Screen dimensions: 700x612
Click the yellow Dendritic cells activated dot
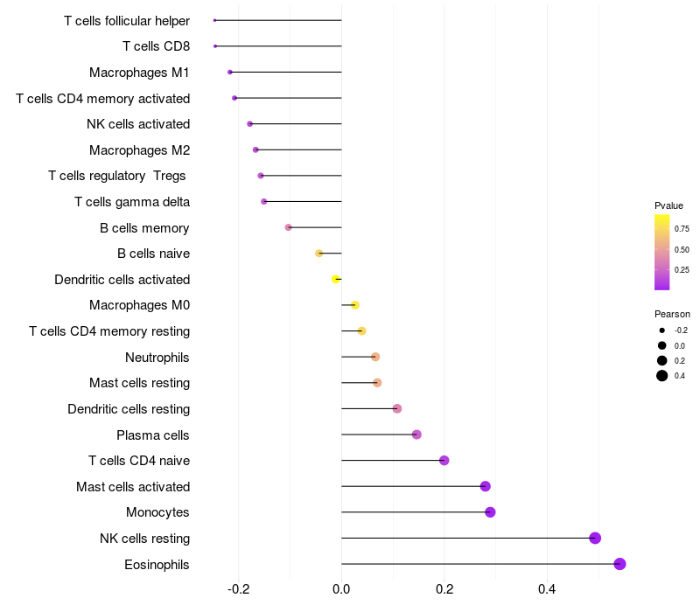point(336,279)
